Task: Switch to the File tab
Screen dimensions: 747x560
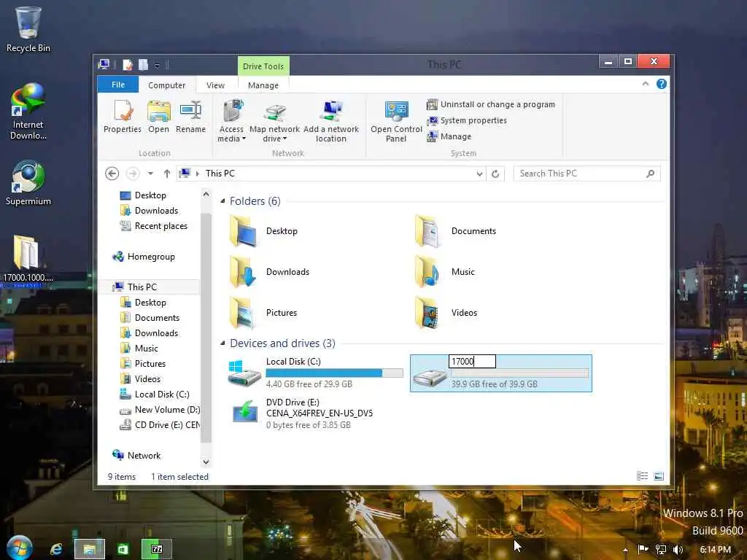Action: (x=118, y=85)
